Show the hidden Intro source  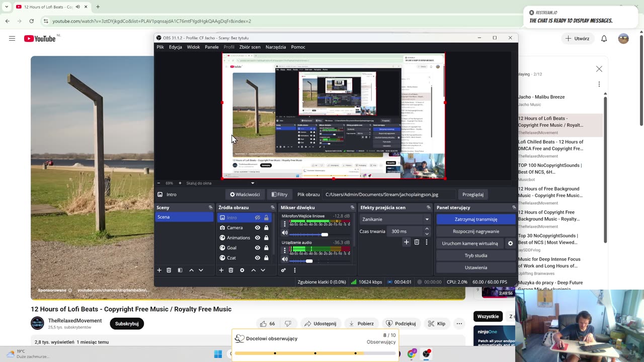pyautogui.click(x=257, y=218)
